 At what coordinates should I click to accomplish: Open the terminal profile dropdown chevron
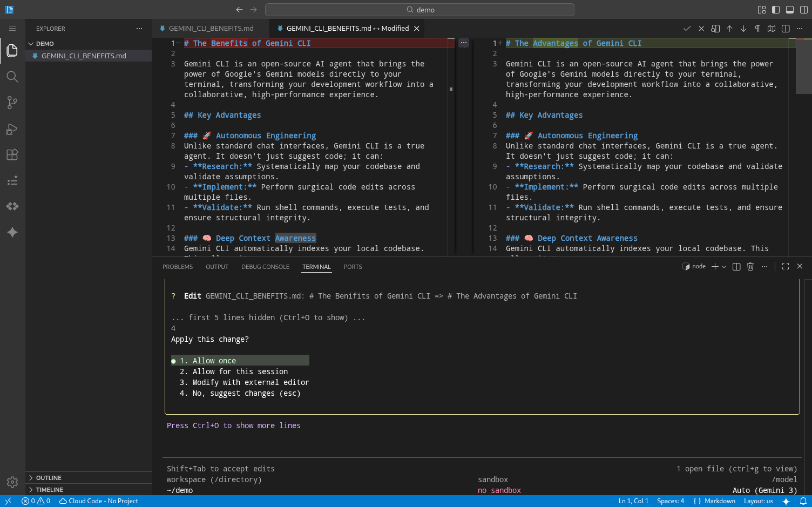point(725,266)
